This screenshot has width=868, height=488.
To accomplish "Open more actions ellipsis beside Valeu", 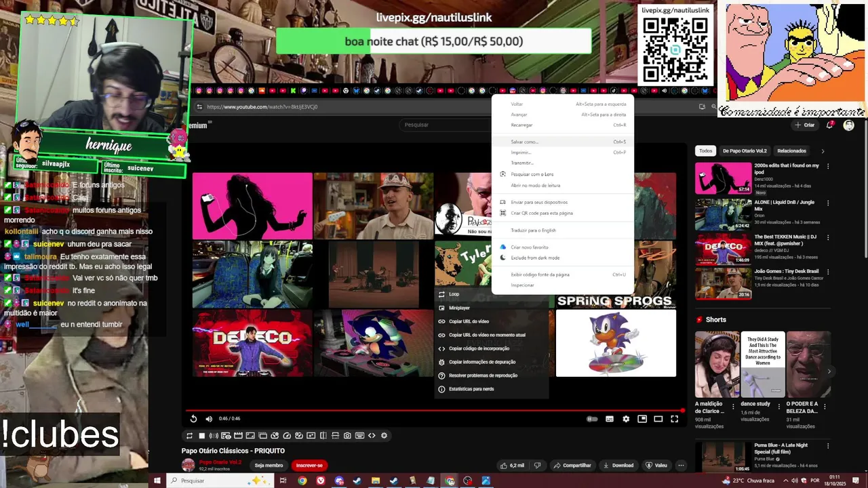I will click(x=681, y=466).
